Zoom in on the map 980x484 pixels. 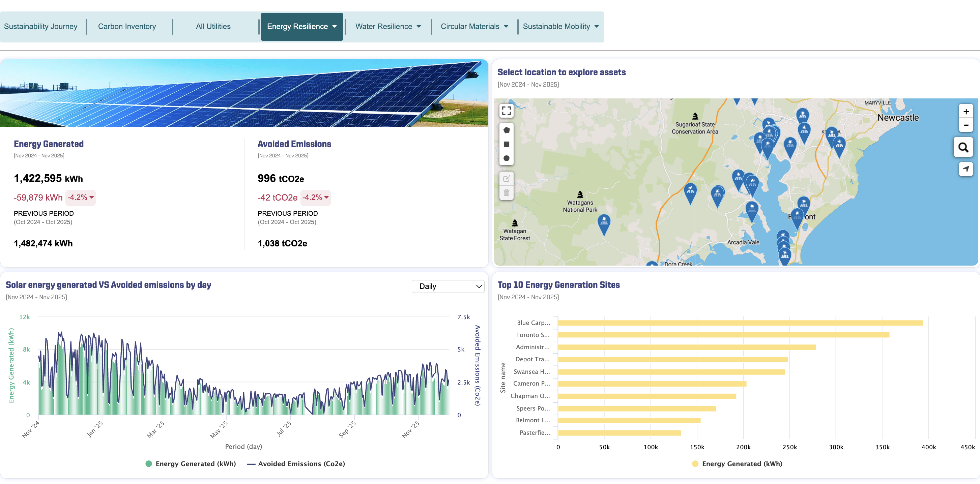click(x=965, y=112)
